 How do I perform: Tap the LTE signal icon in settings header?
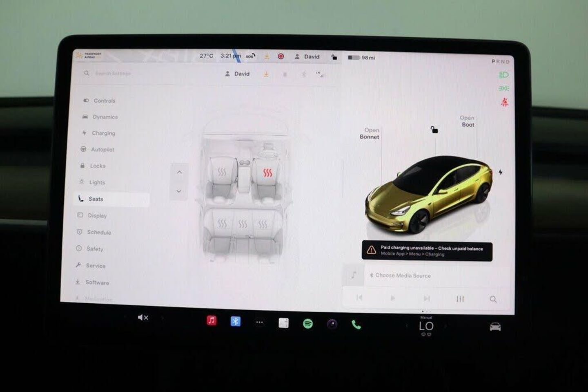(319, 74)
